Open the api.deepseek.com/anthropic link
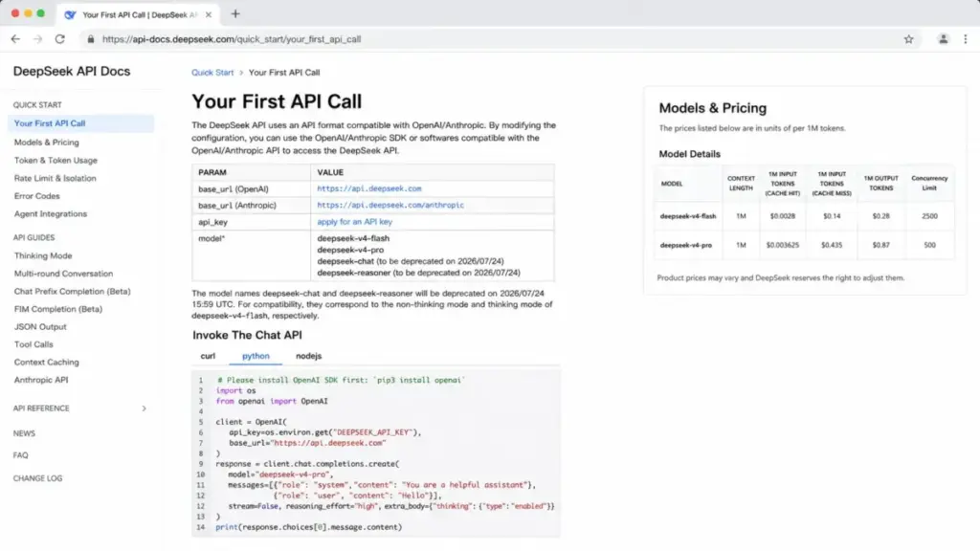The width and height of the screenshot is (980, 551). point(390,205)
